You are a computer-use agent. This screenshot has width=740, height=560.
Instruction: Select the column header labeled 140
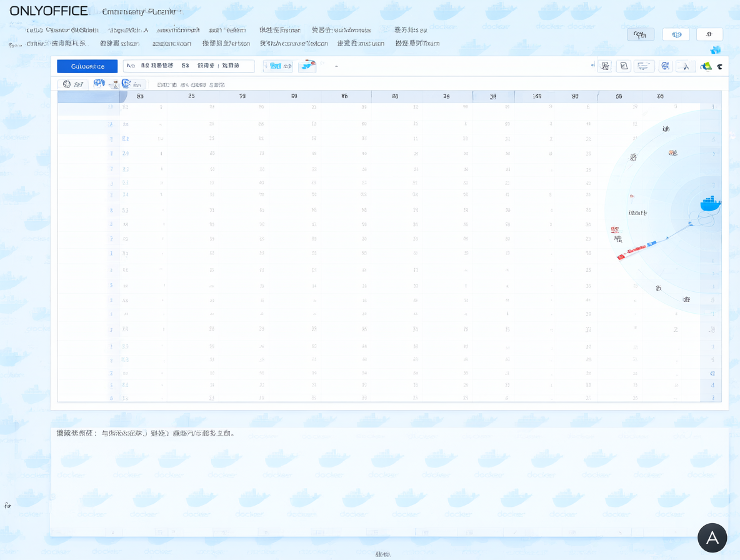pos(537,96)
